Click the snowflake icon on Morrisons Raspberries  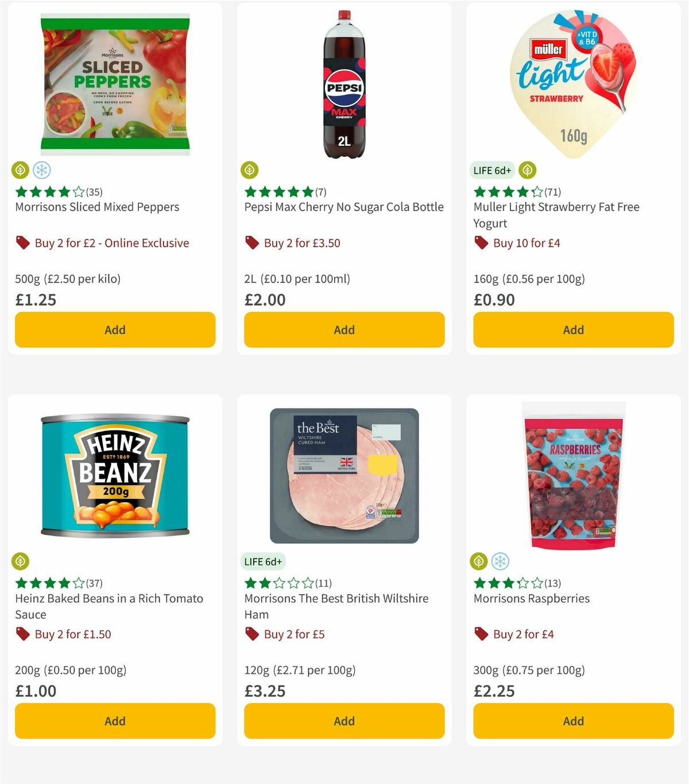coord(501,561)
